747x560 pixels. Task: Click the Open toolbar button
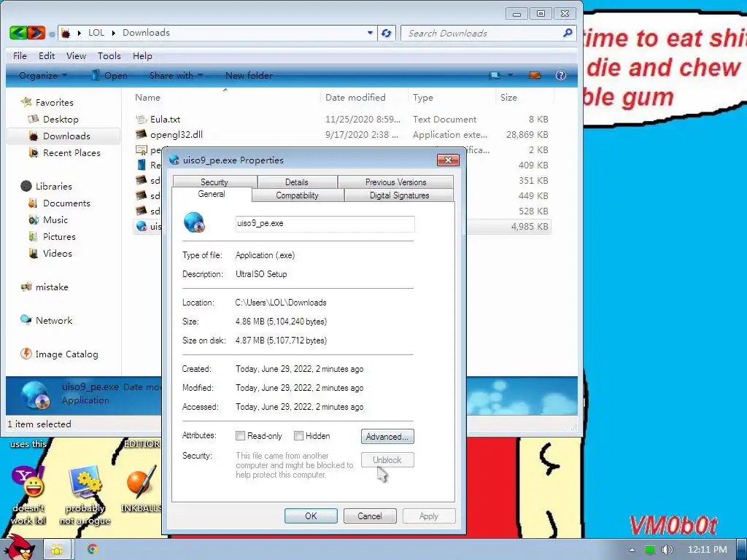109,75
